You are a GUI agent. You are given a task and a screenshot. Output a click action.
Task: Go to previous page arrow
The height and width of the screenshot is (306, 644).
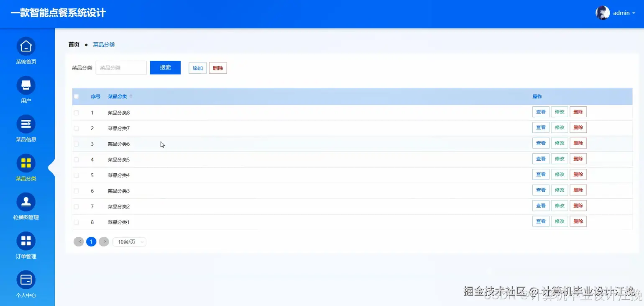pyautogui.click(x=79, y=242)
